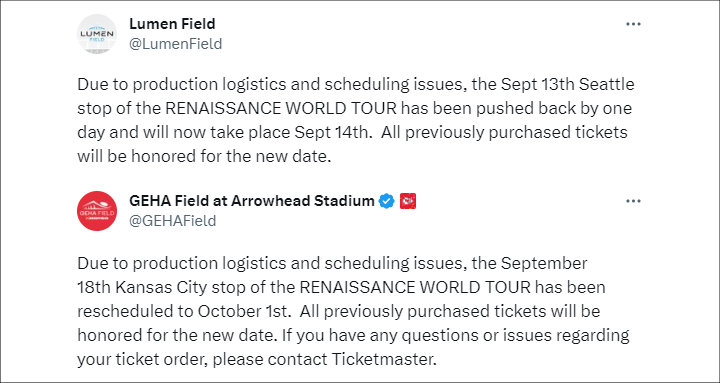Click "Sept 13th Seattle" in the first tweet
Screen dimensions: 720x383
(x=568, y=84)
